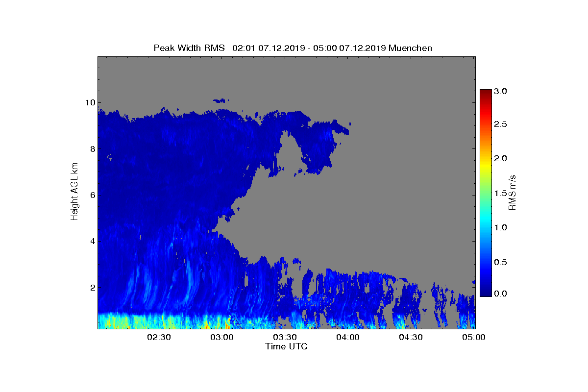Click the yellow band of the colorbar
588x392 pixels.
click(486, 167)
